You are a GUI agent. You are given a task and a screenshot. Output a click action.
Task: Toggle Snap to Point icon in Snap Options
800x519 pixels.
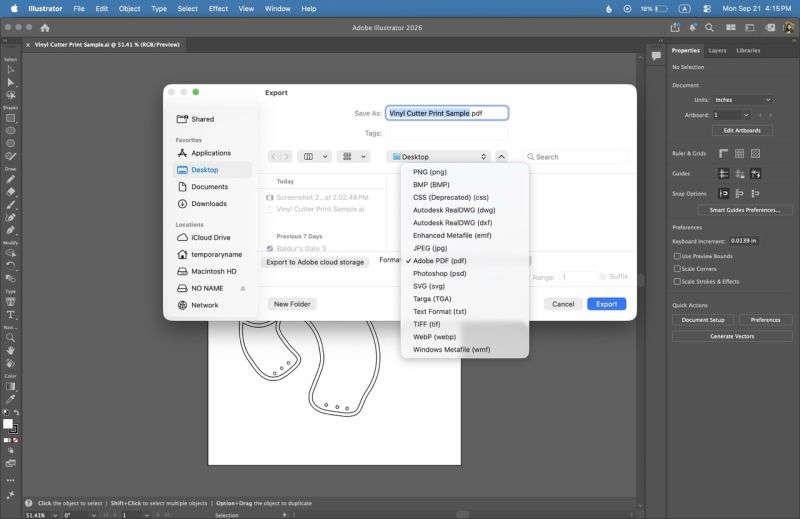pos(723,193)
